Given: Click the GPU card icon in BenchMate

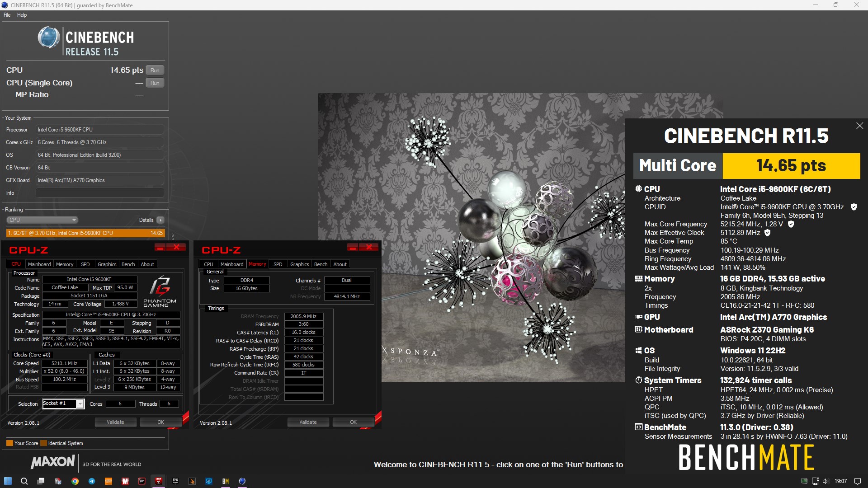Looking at the screenshot, I should click(x=638, y=317).
